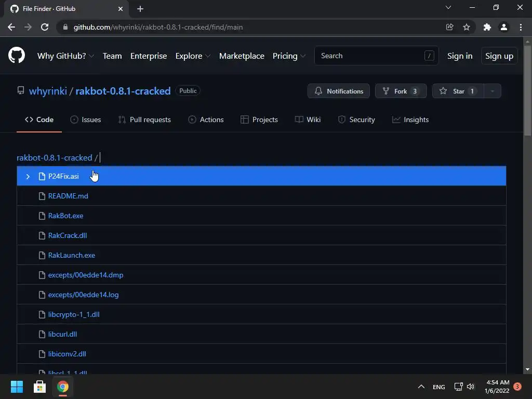
Task: Open RakCrack.dll file link
Action: pyautogui.click(x=68, y=235)
